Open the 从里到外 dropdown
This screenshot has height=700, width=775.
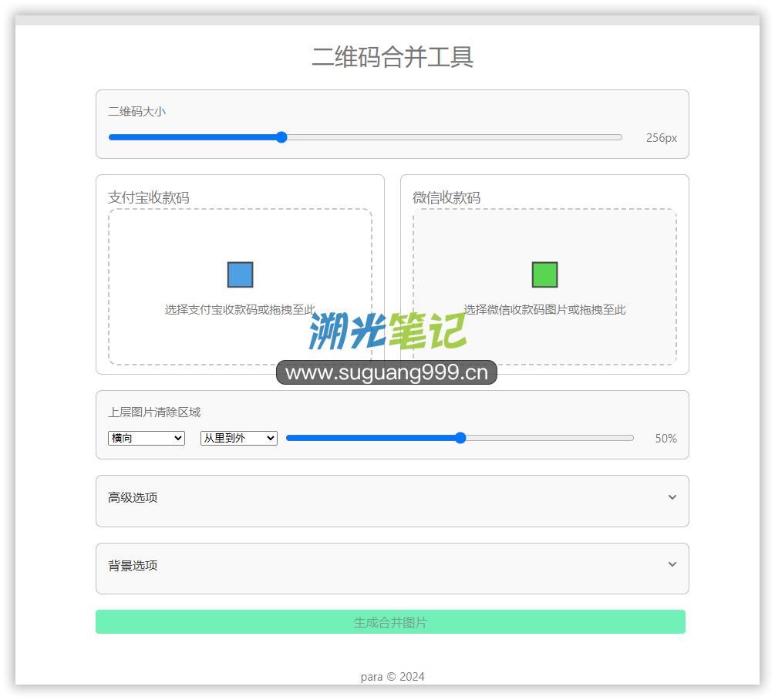(239, 438)
